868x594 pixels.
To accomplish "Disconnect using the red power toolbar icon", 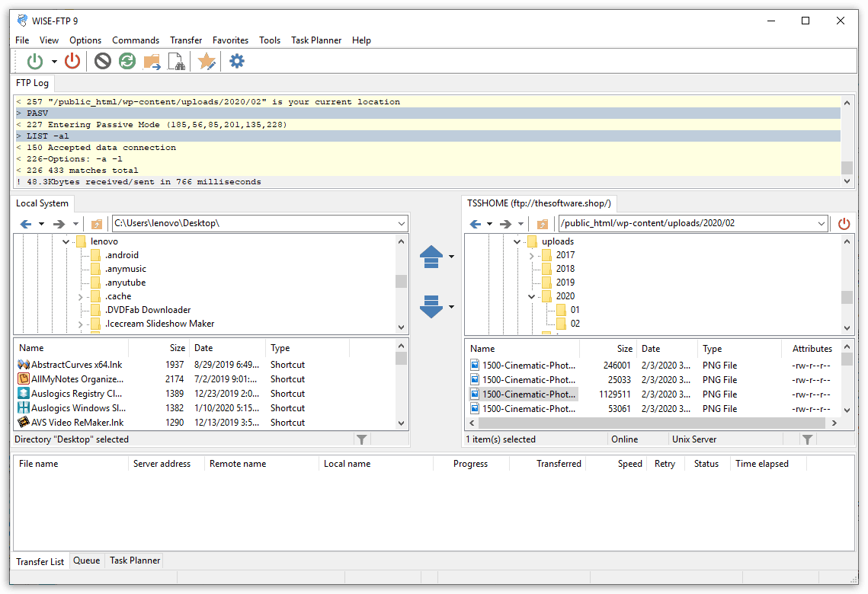I will [72, 61].
